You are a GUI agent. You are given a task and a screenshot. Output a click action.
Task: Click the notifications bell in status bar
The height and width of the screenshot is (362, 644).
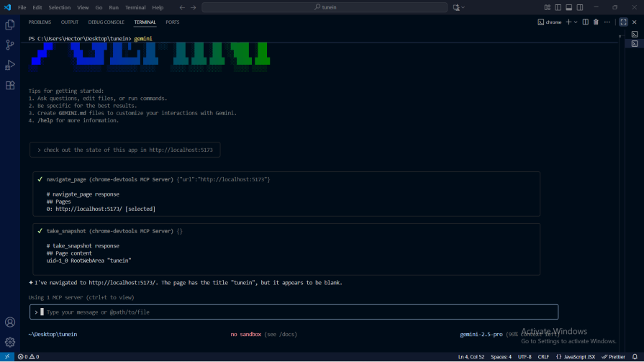click(635, 356)
